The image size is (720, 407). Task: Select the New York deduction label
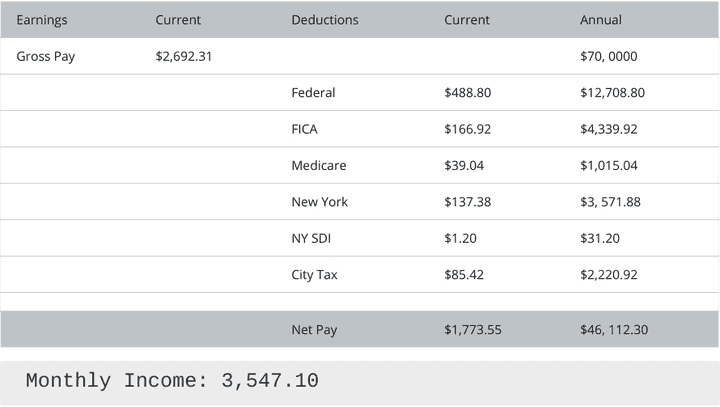click(x=320, y=202)
